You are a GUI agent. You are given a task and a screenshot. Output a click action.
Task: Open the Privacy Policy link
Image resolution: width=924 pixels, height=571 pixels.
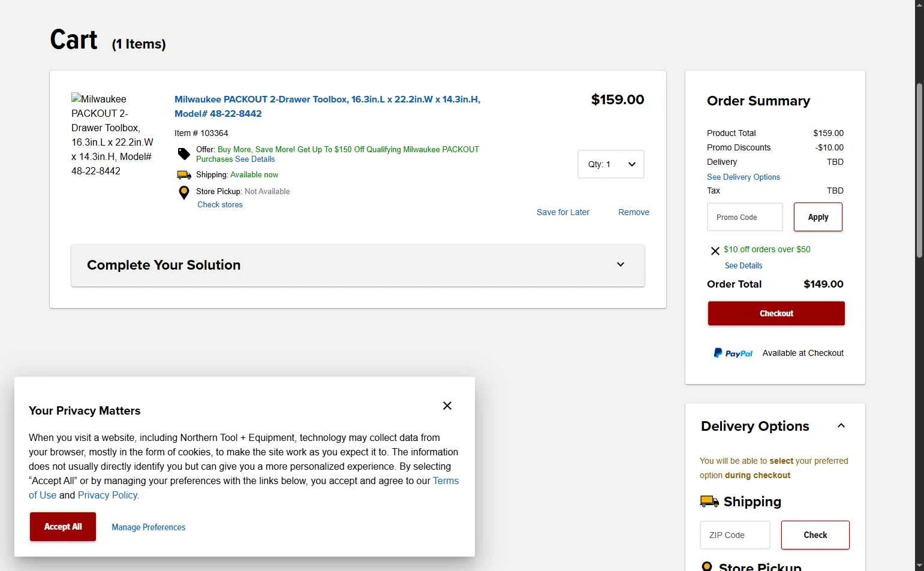pyautogui.click(x=108, y=495)
